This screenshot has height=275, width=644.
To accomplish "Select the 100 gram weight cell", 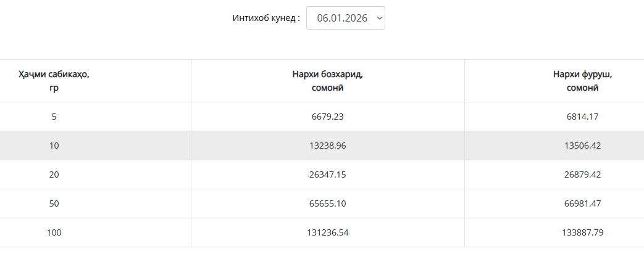I will click(54, 232).
